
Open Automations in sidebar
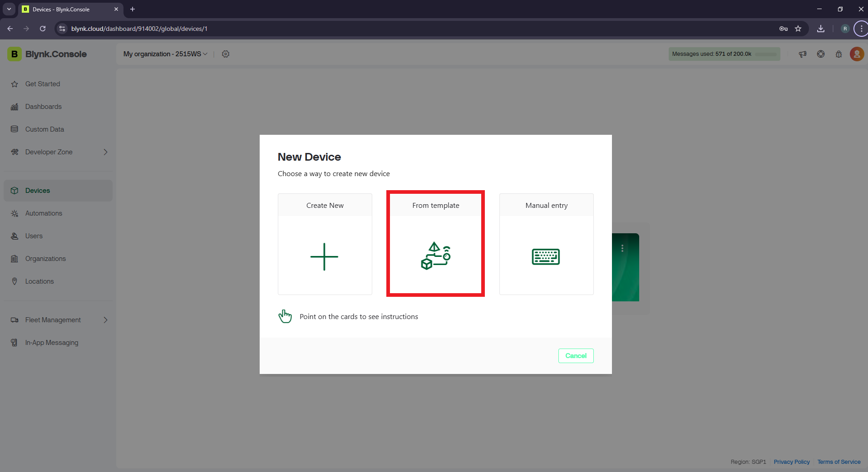44,213
